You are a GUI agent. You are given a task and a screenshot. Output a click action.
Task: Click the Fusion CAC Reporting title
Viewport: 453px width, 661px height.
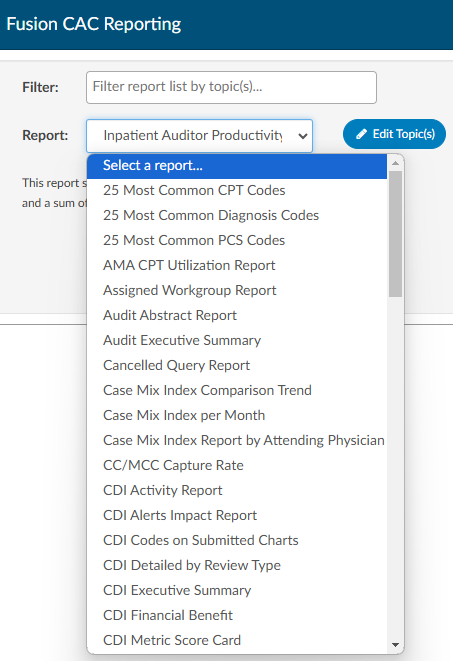(94, 24)
